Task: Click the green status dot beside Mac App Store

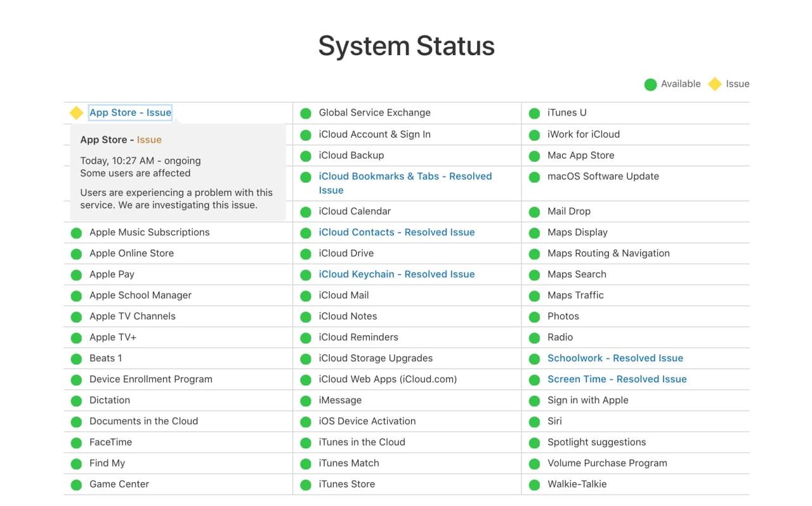Action: point(535,156)
